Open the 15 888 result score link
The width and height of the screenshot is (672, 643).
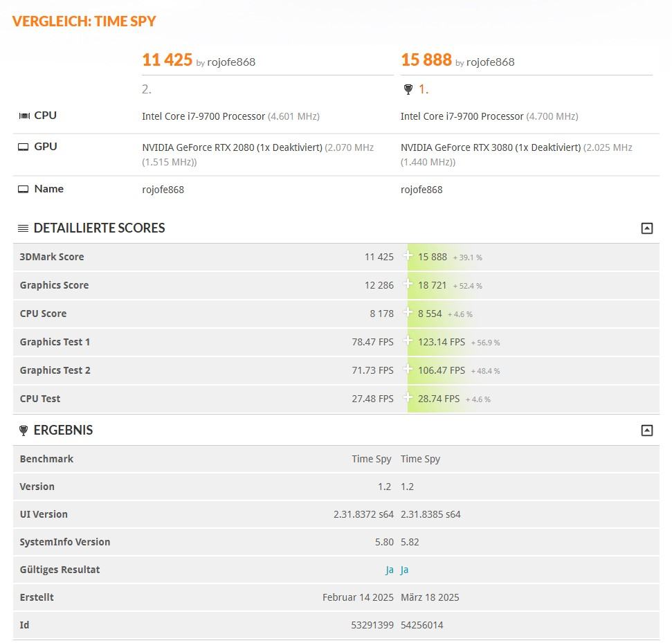pyautogui.click(x=426, y=60)
